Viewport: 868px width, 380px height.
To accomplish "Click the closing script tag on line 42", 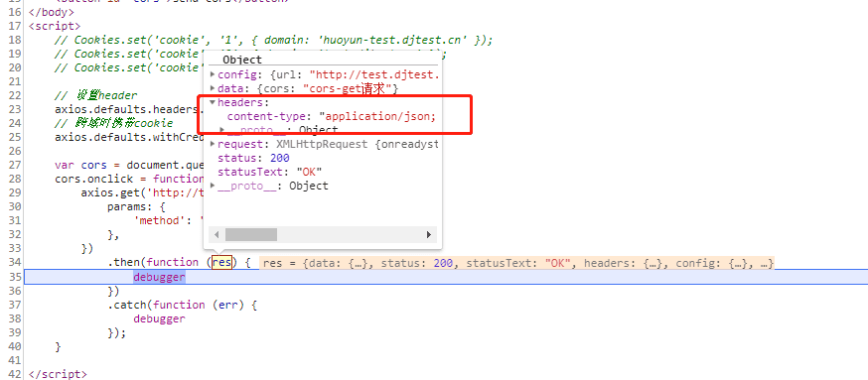I will point(57,374).
